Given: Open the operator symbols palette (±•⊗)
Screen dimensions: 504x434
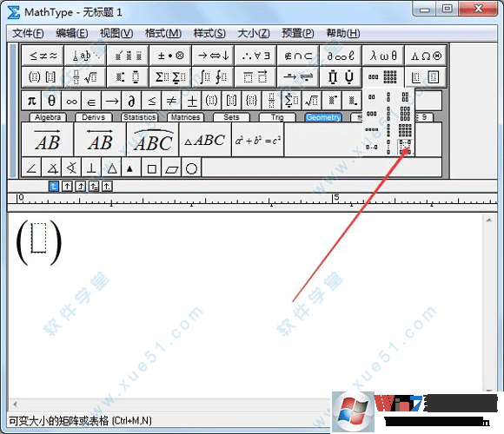Looking at the screenshot, I should point(170,56).
